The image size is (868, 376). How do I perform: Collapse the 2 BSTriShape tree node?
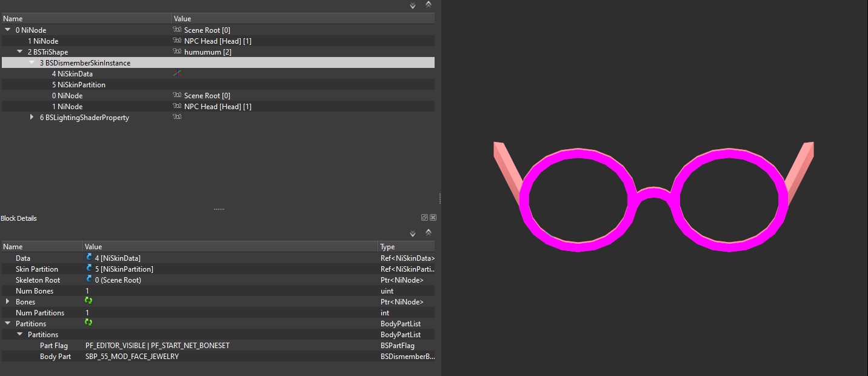point(20,52)
